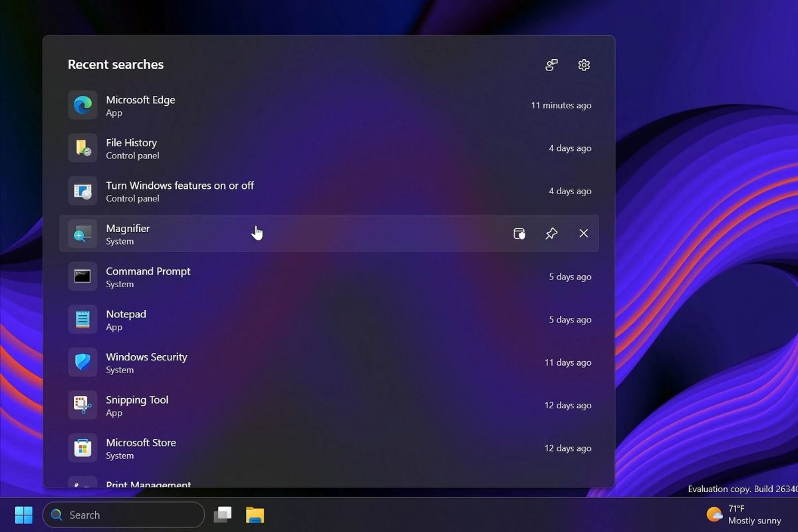Run Magnifier as administrator icon
Screen dimensions: 798x532
[x=519, y=233]
